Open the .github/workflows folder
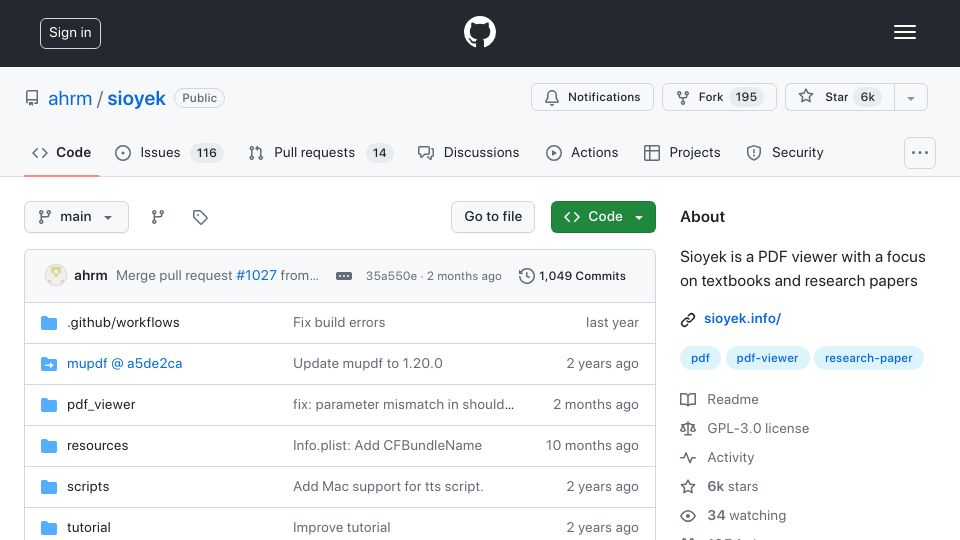The width and height of the screenshot is (960, 540). (123, 323)
